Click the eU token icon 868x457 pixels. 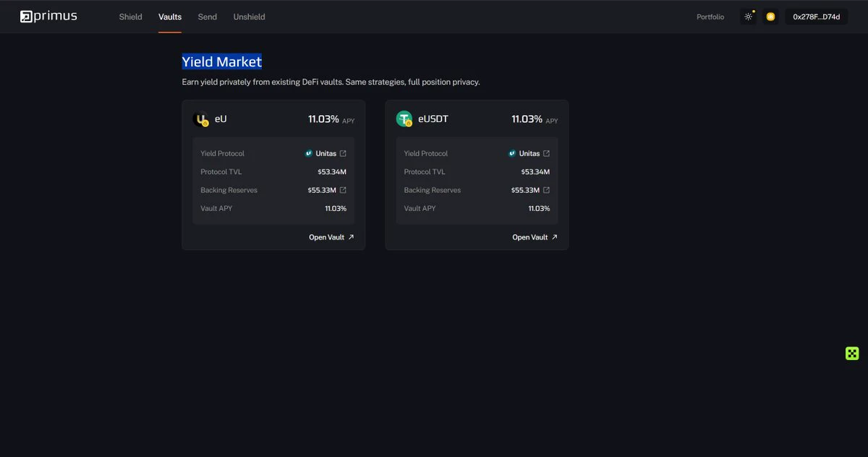pos(201,119)
